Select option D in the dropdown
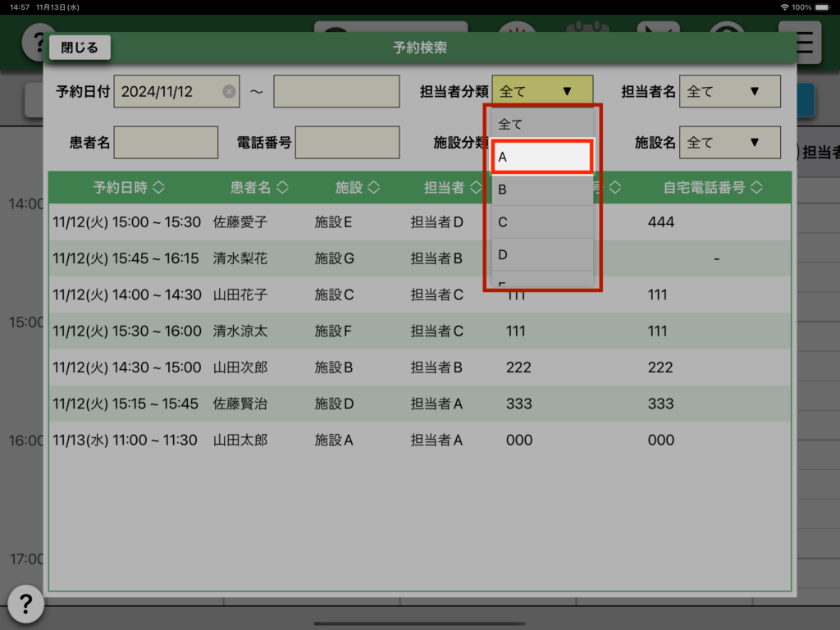Image resolution: width=840 pixels, height=630 pixels. [x=542, y=255]
